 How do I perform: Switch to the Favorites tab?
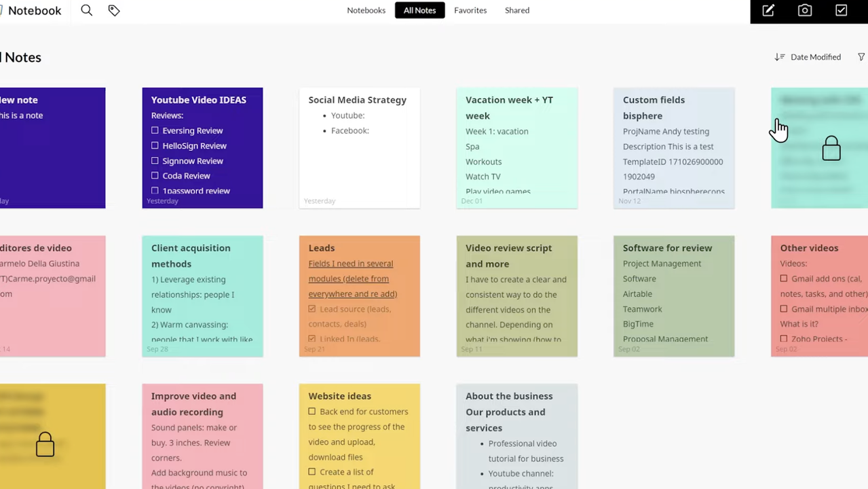pos(470,10)
